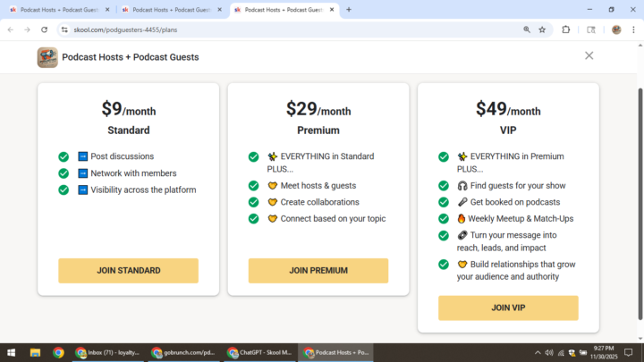The height and width of the screenshot is (362, 644).
Task: Click the checkmark beside Meet hosts & guests
Action: (x=253, y=186)
